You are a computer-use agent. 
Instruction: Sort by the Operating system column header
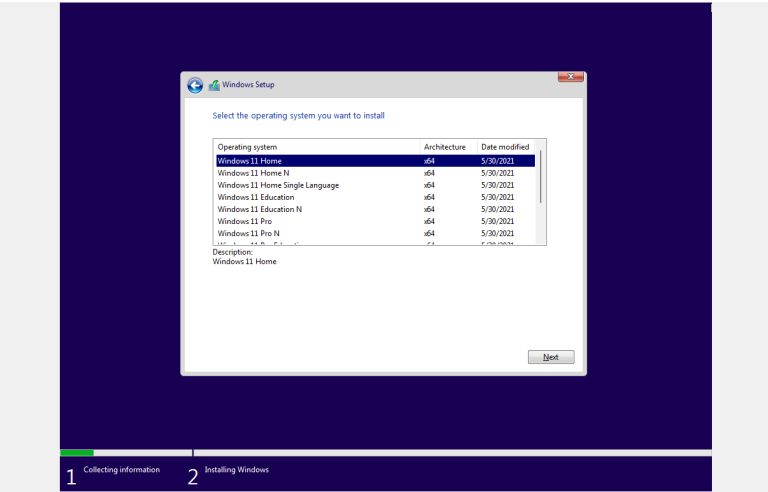(316, 147)
